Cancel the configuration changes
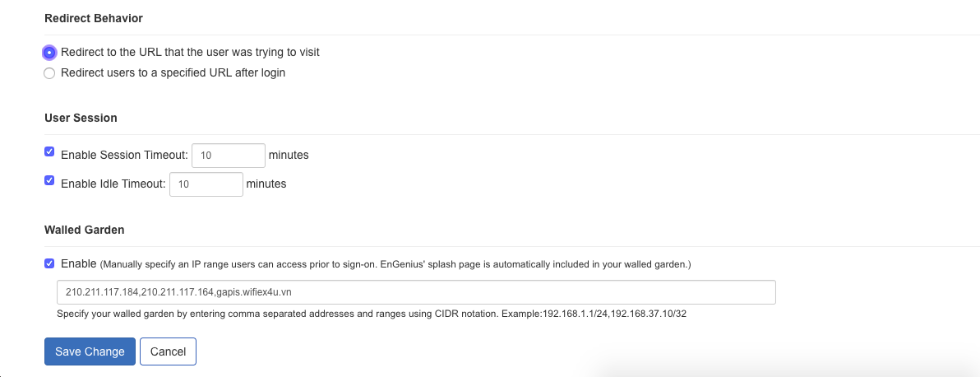980x377 pixels. [x=168, y=351]
